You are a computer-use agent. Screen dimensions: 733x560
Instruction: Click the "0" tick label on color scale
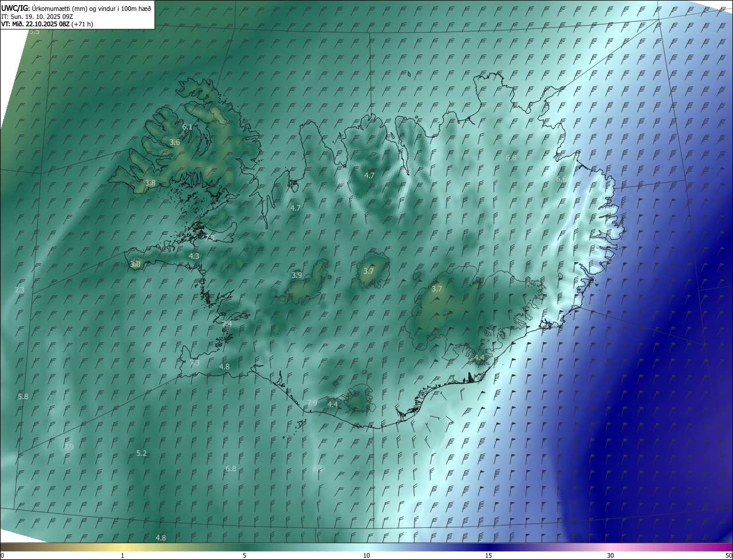2,555
